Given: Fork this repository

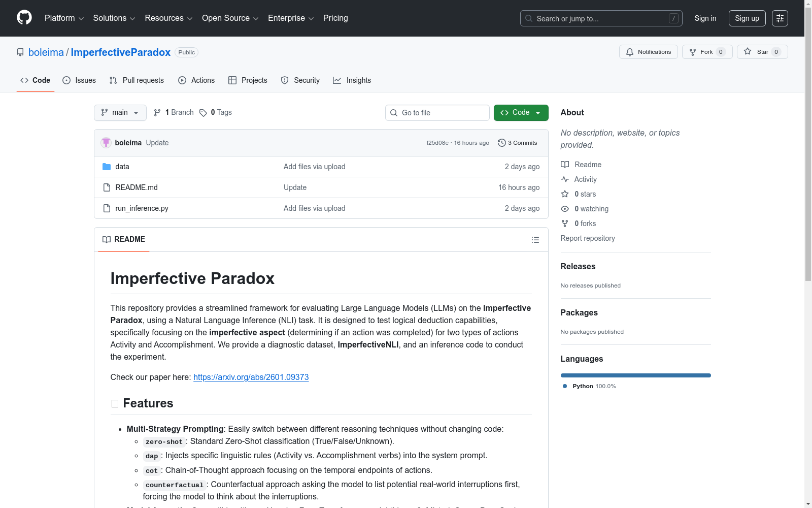Looking at the screenshot, I should point(707,52).
